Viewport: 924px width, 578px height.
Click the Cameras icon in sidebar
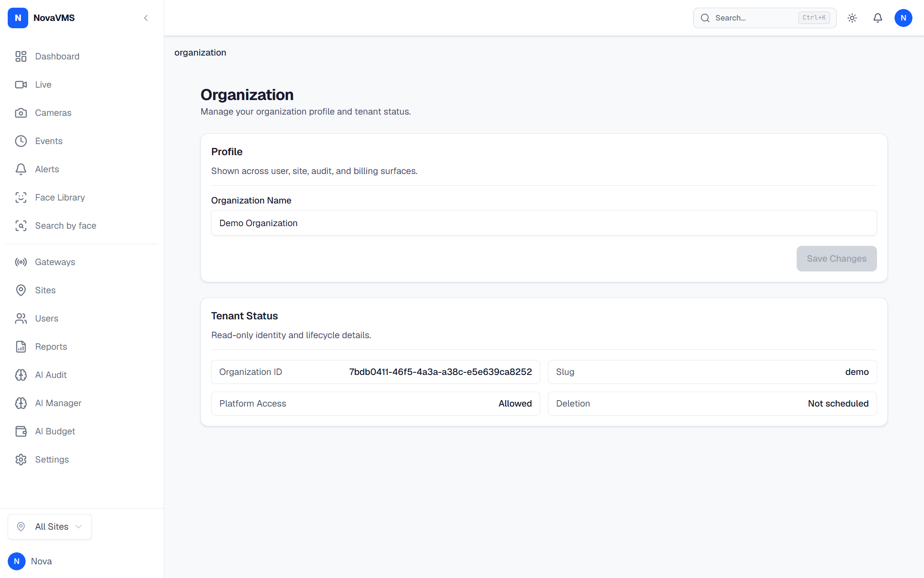click(x=21, y=113)
